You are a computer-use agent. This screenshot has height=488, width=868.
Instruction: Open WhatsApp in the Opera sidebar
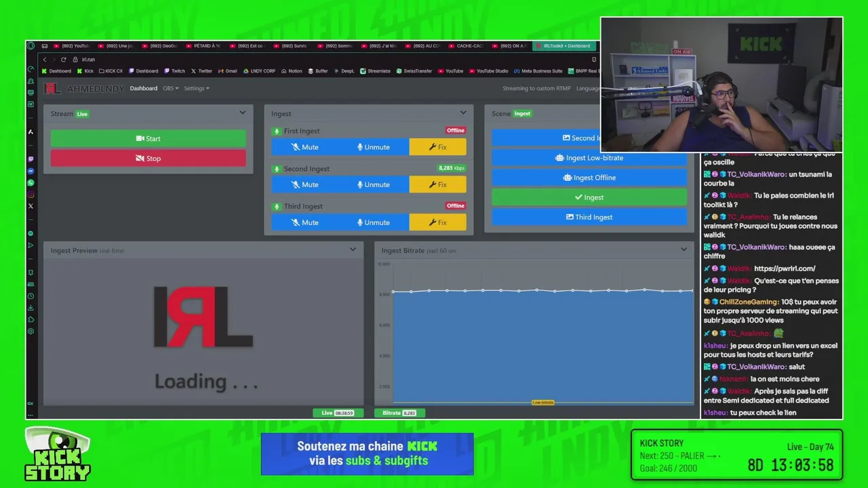click(x=31, y=183)
